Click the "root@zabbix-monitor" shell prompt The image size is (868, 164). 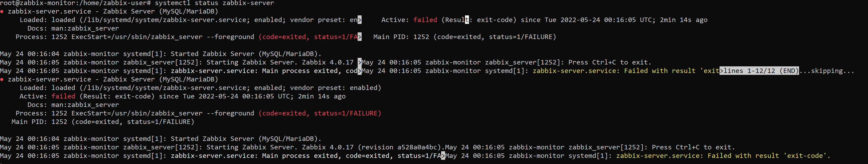tap(38, 3)
